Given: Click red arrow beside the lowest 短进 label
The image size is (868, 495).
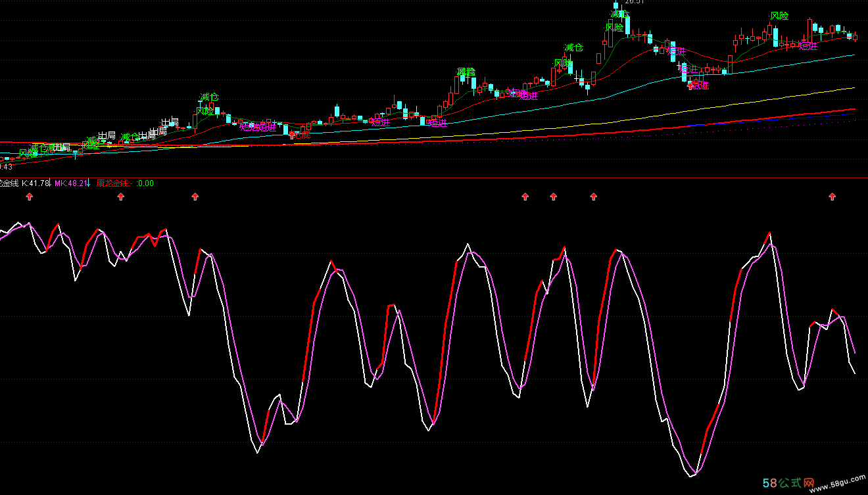Looking at the screenshot, I should click(x=690, y=85).
